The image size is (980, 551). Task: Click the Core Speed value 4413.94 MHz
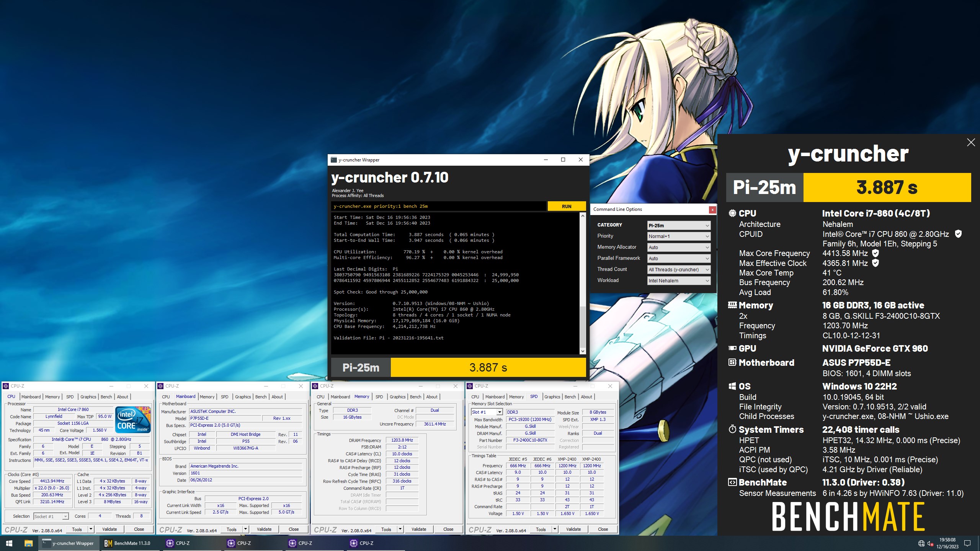52,481
